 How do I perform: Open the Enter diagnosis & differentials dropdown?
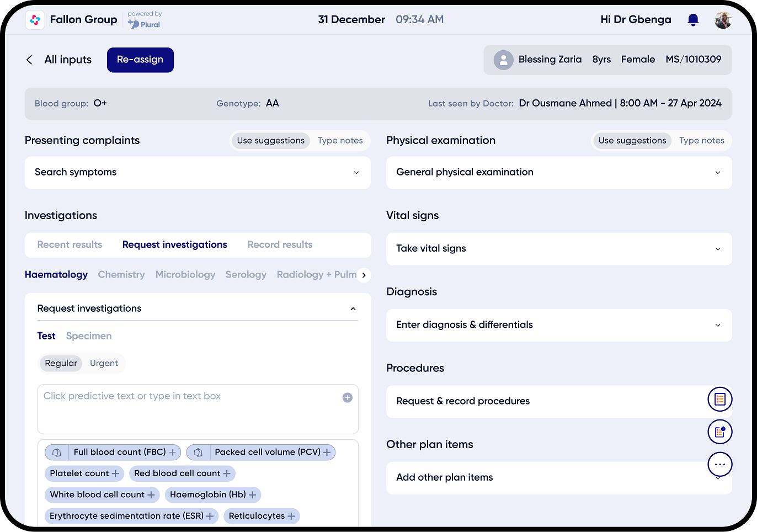coord(558,325)
